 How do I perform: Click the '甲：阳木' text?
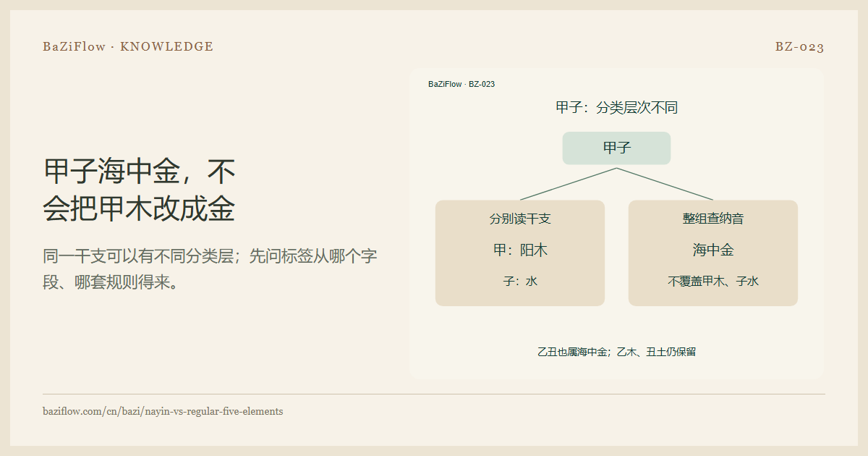click(x=520, y=250)
